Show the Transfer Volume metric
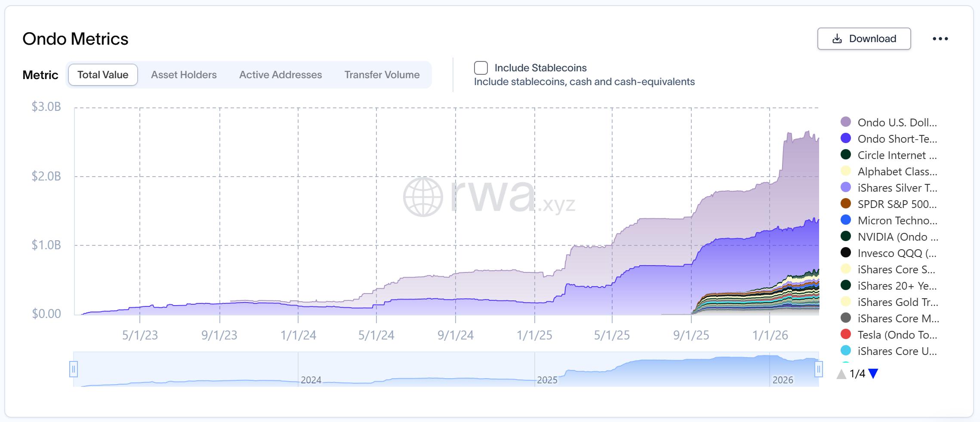The image size is (980, 422). pyautogui.click(x=382, y=75)
